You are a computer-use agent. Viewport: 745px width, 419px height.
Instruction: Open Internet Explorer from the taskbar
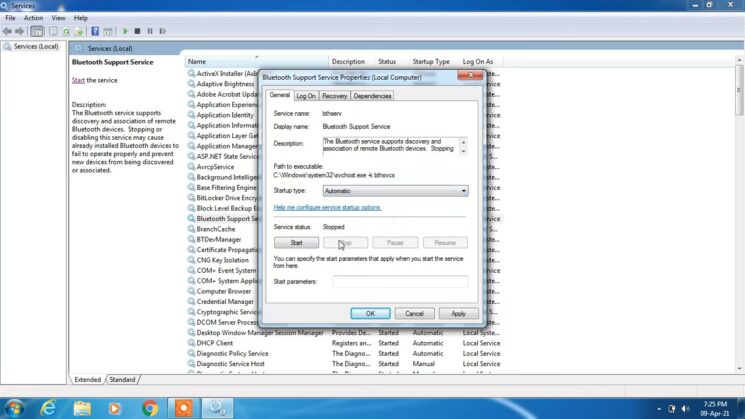point(47,407)
